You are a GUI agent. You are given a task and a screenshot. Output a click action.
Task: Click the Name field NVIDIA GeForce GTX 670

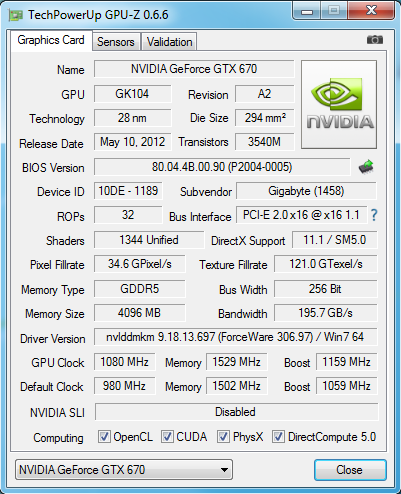pyautogui.click(x=194, y=69)
